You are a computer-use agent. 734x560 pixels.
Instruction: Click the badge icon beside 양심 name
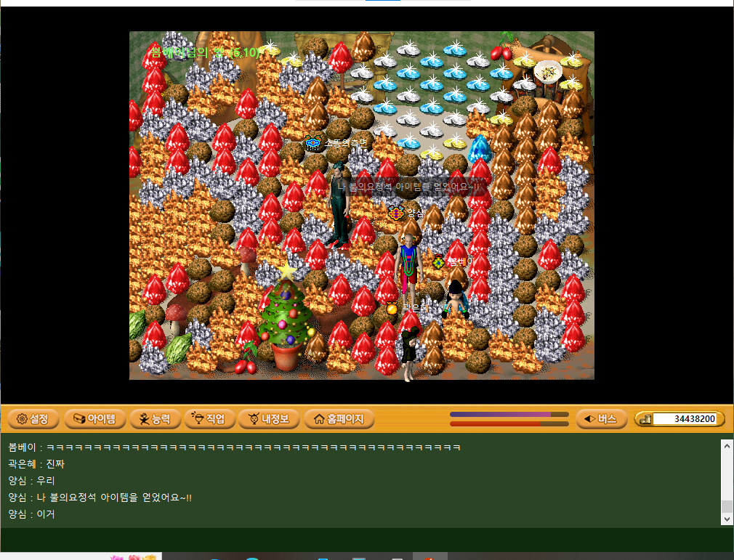pos(396,213)
